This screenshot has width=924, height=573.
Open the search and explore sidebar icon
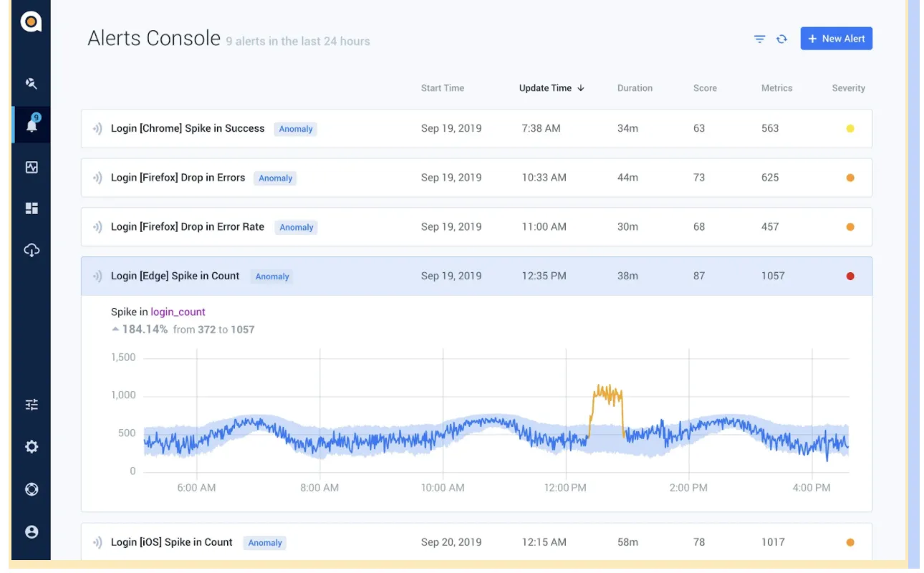point(31,84)
